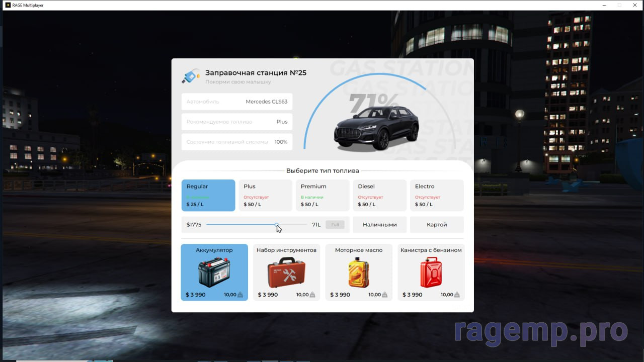Viewport: 644px width, 362px height.
Task: Click weight icon on Моторное масло card
Action: point(385,295)
